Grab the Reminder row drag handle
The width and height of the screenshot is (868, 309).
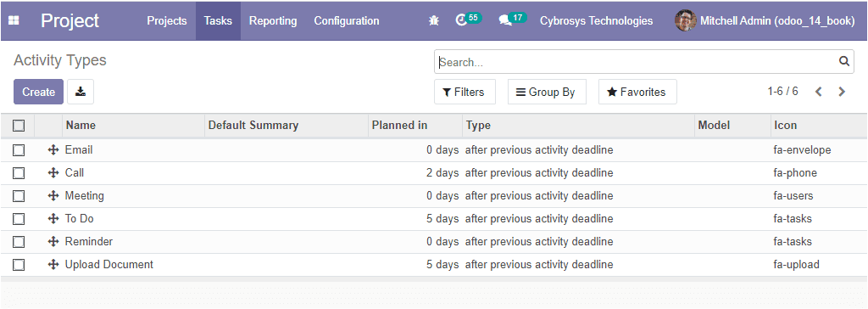[53, 241]
